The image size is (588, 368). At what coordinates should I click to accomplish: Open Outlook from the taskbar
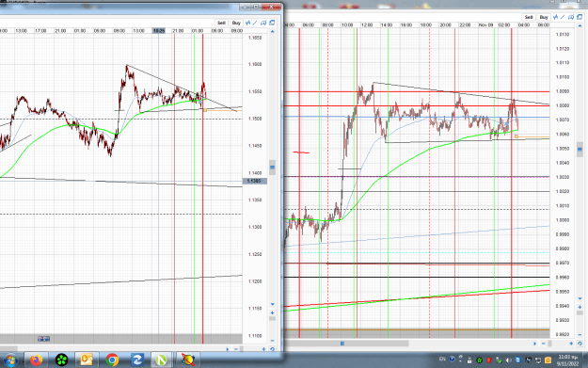pos(87,360)
